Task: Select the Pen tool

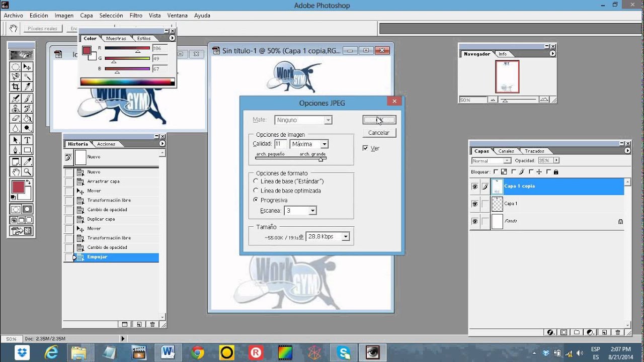Action: point(16,150)
